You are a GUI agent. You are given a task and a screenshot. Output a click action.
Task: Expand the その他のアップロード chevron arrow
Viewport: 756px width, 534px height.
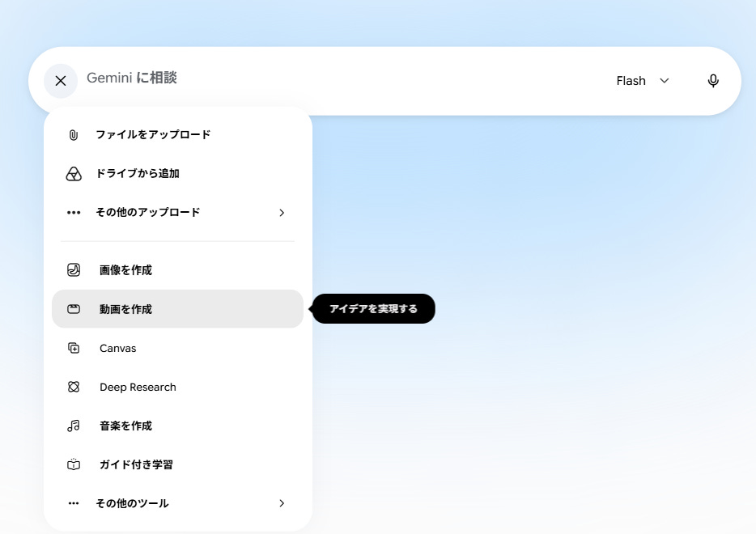pyautogui.click(x=282, y=213)
